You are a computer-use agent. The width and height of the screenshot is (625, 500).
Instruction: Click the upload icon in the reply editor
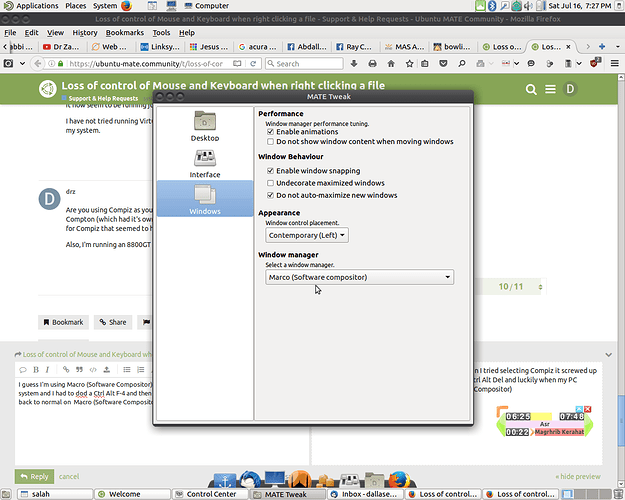click(106, 370)
